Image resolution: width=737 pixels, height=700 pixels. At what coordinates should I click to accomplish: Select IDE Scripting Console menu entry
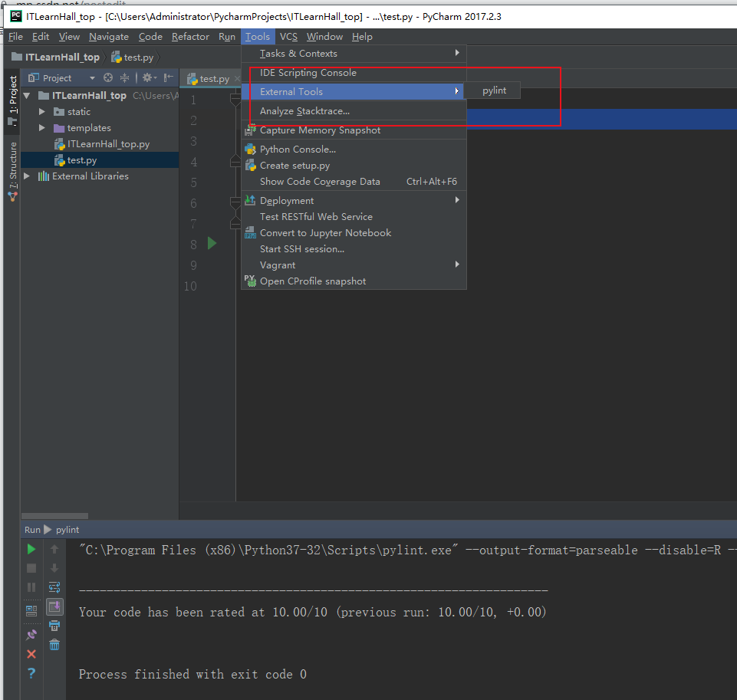pyautogui.click(x=354, y=72)
